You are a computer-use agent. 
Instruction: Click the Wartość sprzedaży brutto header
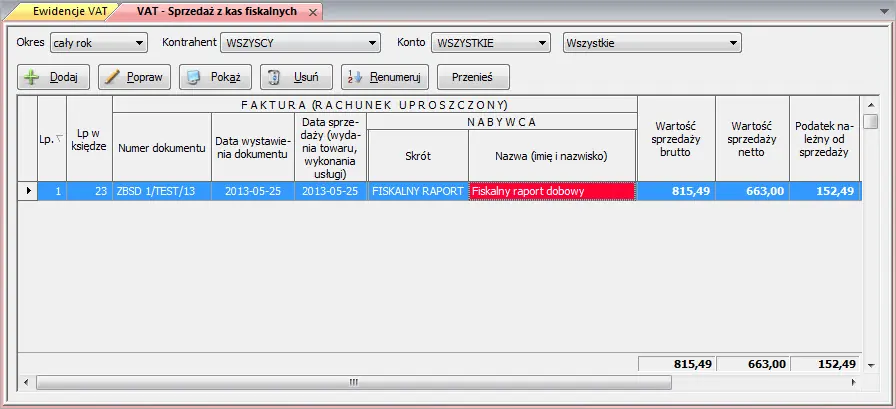(x=676, y=139)
